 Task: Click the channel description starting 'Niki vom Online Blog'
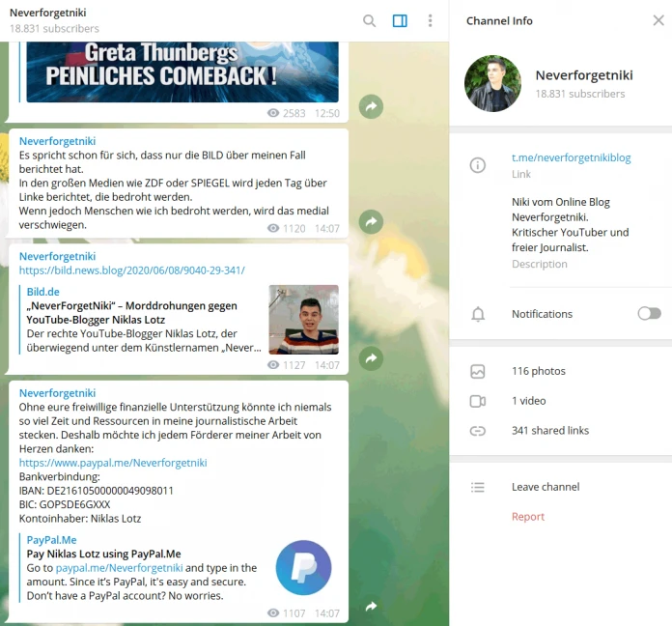[571, 225]
